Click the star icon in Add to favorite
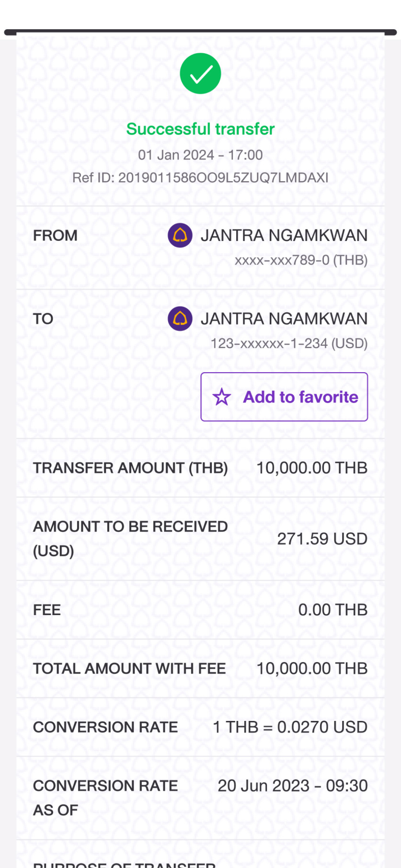This screenshot has height=868, width=401. pyautogui.click(x=222, y=397)
